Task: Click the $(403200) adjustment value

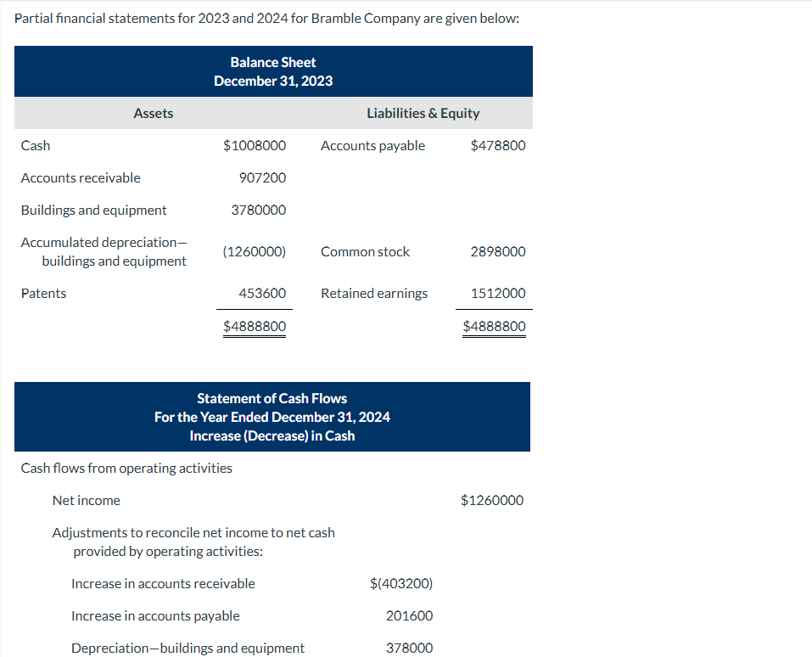Action: point(401,583)
